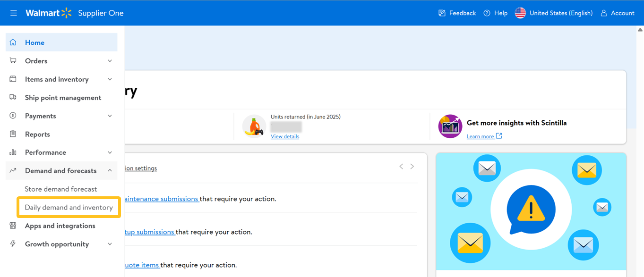Click the Feedback icon in header
644x277 pixels.
coord(442,13)
